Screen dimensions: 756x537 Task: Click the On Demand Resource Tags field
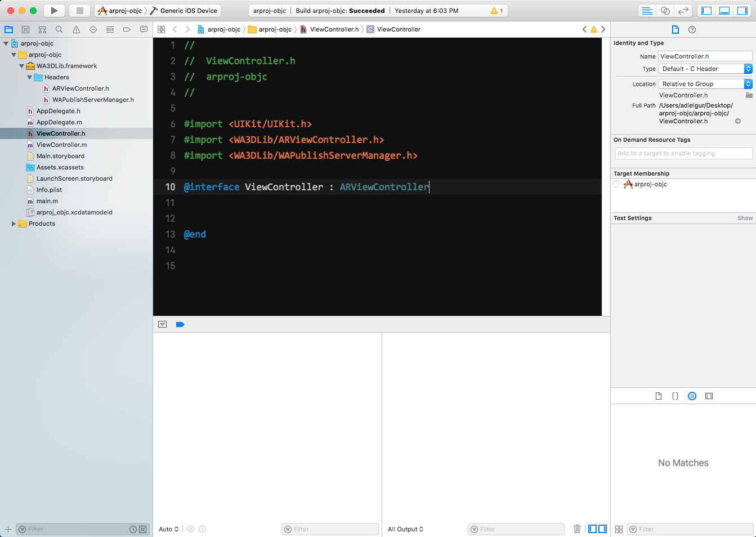click(x=683, y=153)
